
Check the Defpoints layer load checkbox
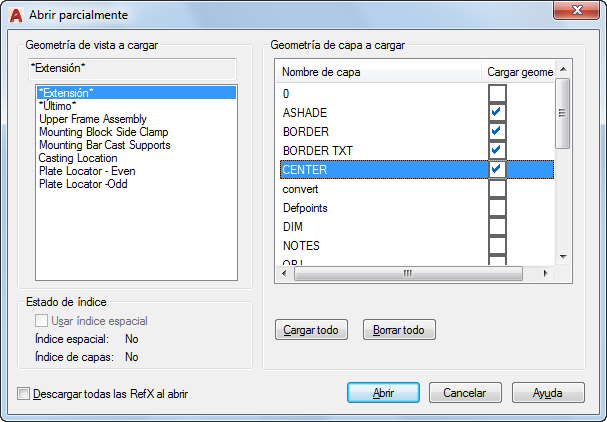(497, 208)
